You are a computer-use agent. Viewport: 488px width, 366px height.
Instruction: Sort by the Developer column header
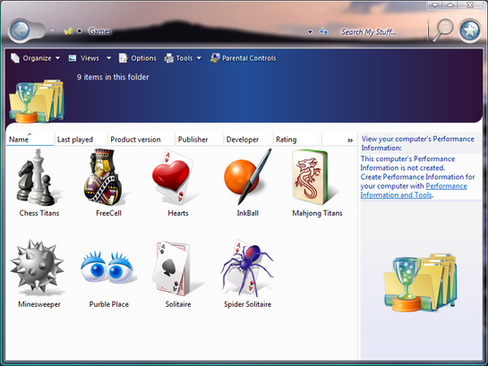click(x=248, y=139)
